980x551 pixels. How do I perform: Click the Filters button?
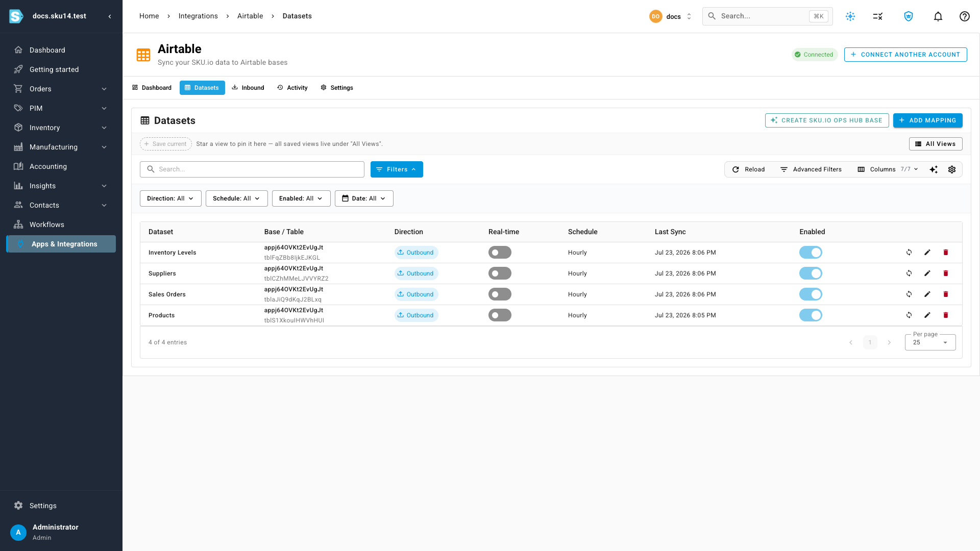pyautogui.click(x=397, y=169)
